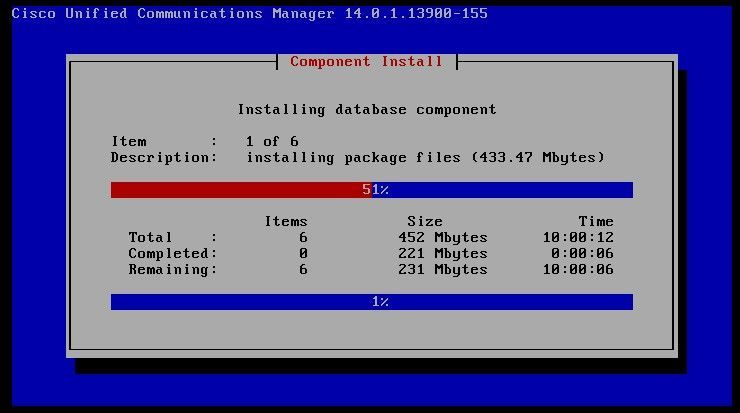Click the 'Size' column header
Viewport: 740px width, 413px height.
[425, 221]
